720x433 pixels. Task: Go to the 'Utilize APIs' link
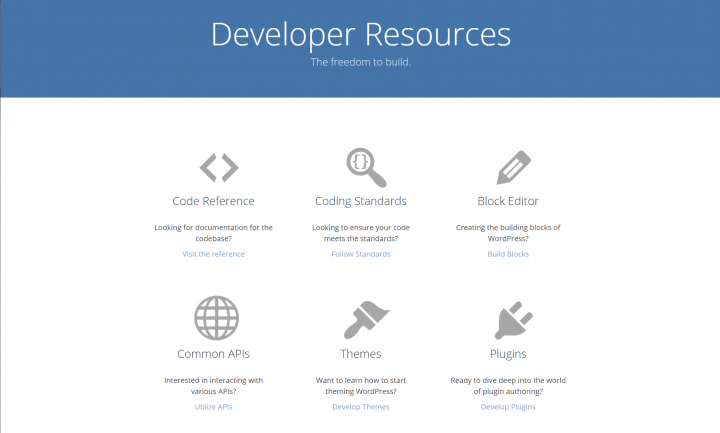[x=213, y=407]
